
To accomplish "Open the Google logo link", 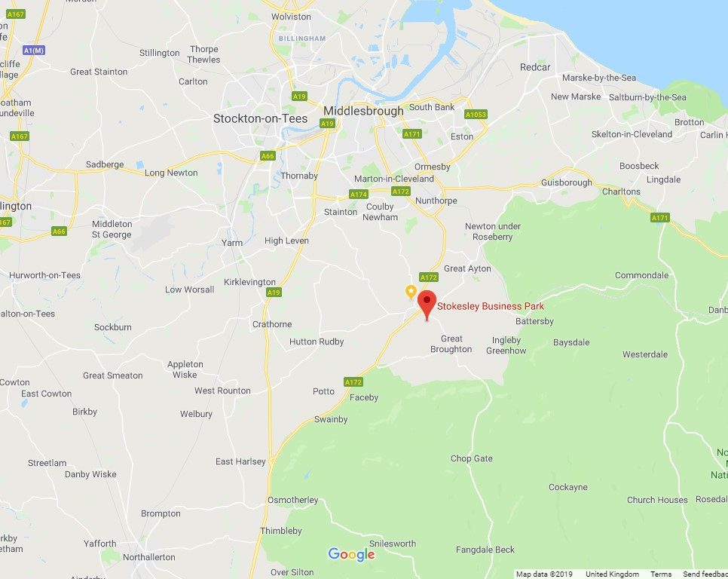I will point(351,554).
